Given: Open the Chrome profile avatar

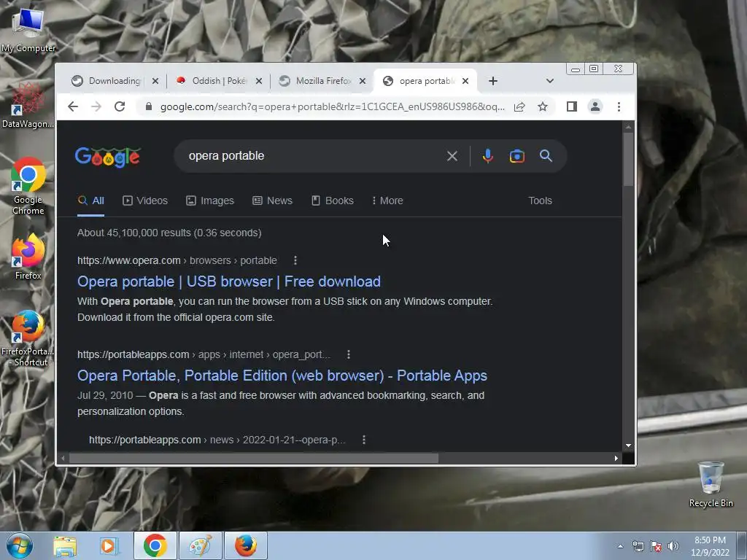Looking at the screenshot, I should pyautogui.click(x=595, y=106).
